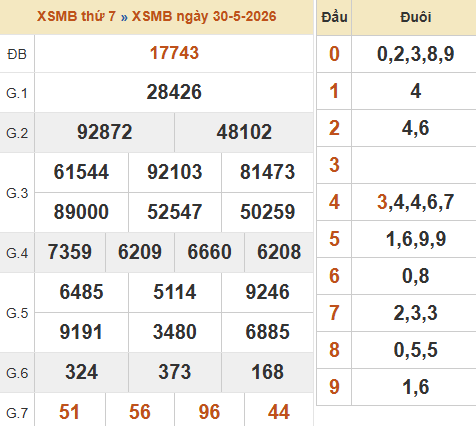Click G.7 number 51
This screenshot has height=426, width=476.
click(x=70, y=412)
